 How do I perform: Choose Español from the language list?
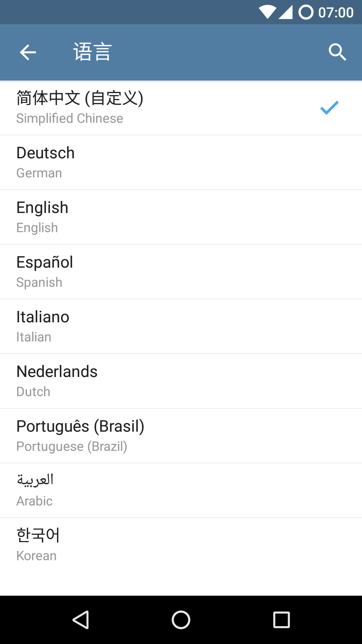coord(181,272)
